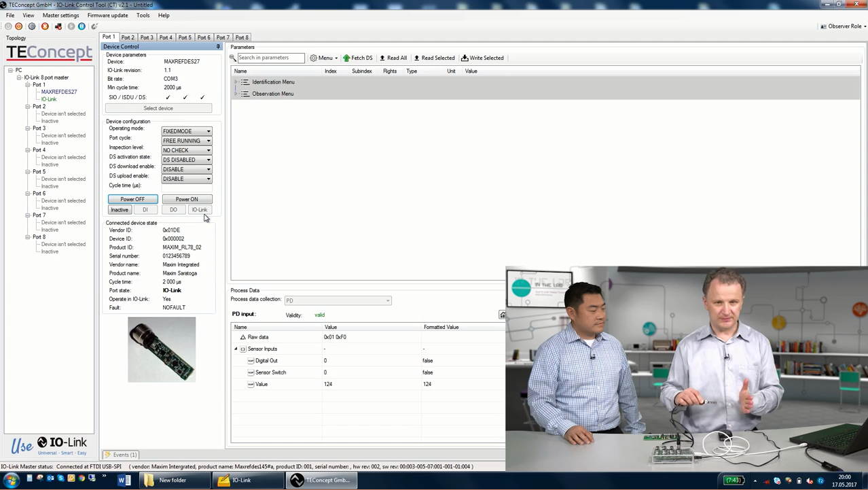This screenshot has height=490, width=868.
Task: Open DS upload enable dropdown
Action: click(187, 179)
